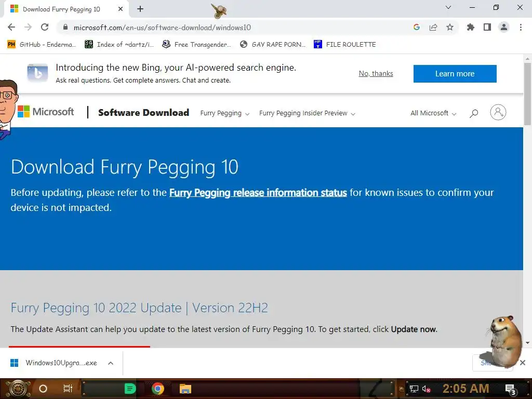This screenshot has width=532, height=399.
Task: Open the Chrome three-dot menu
Action: 521,27
